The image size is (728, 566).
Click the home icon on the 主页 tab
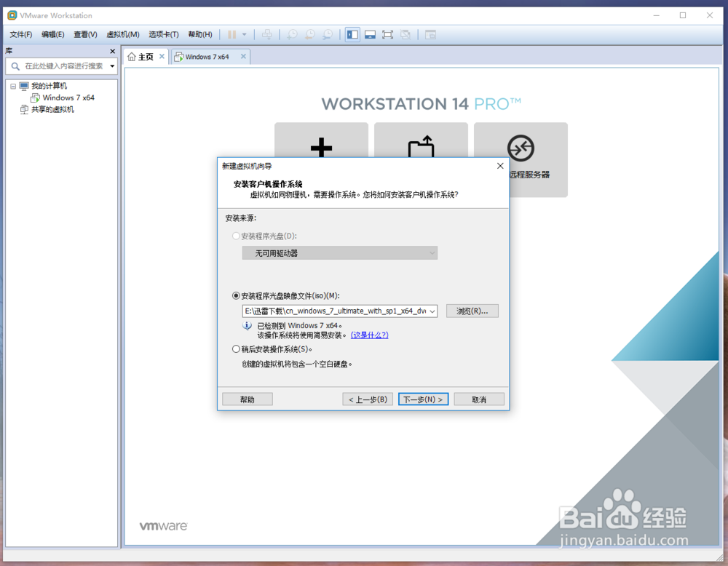(131, 57)
